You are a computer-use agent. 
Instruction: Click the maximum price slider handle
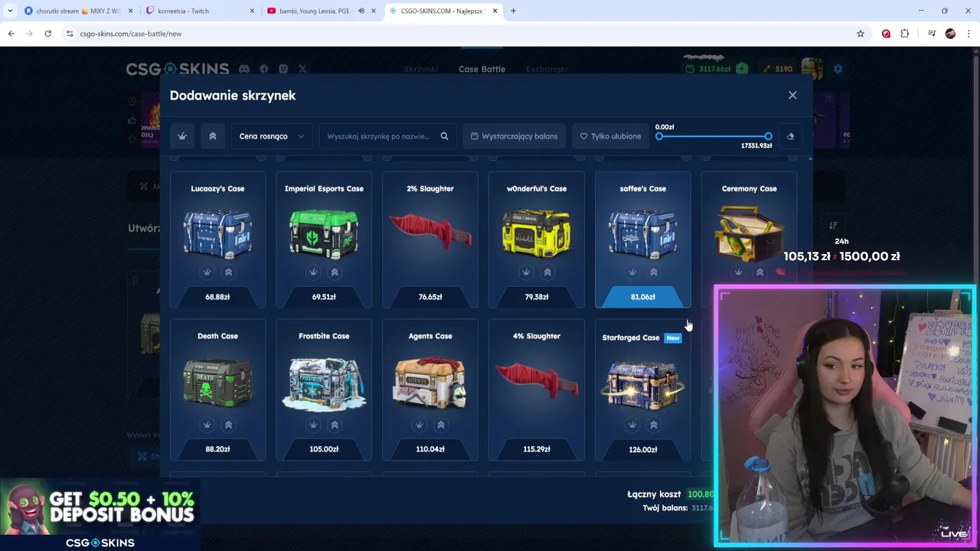pyautogui.click(x=768, y=136)
